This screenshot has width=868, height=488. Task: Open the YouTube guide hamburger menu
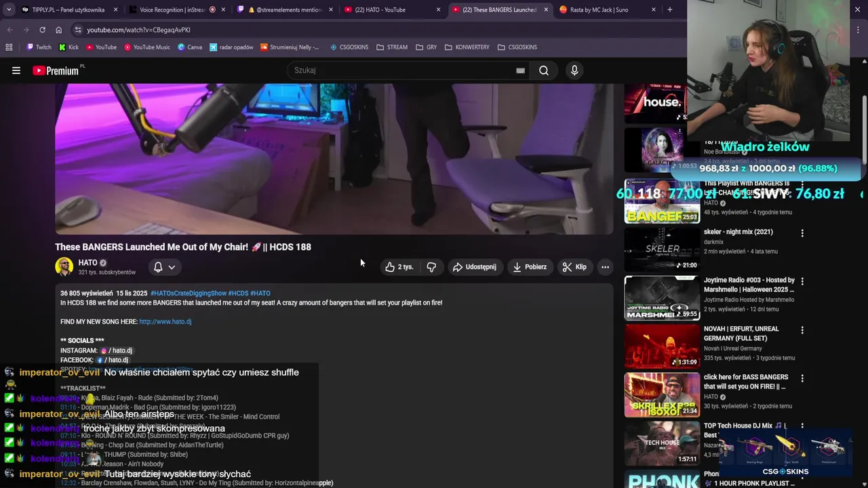click(x=16, y=70)
